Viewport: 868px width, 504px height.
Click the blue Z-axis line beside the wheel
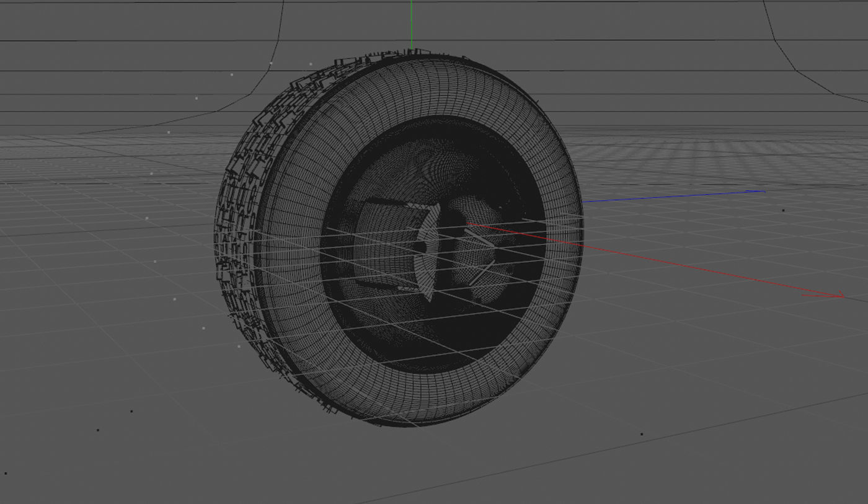point(673,196)
